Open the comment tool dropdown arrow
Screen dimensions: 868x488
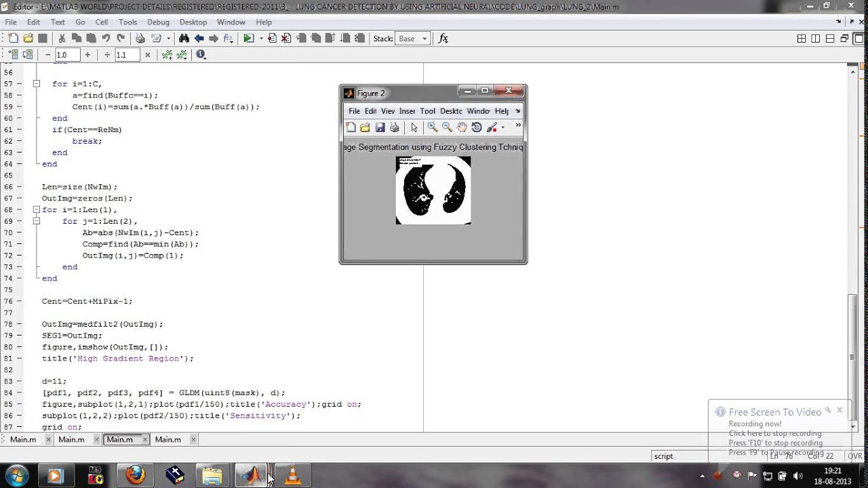coord(168,39)
